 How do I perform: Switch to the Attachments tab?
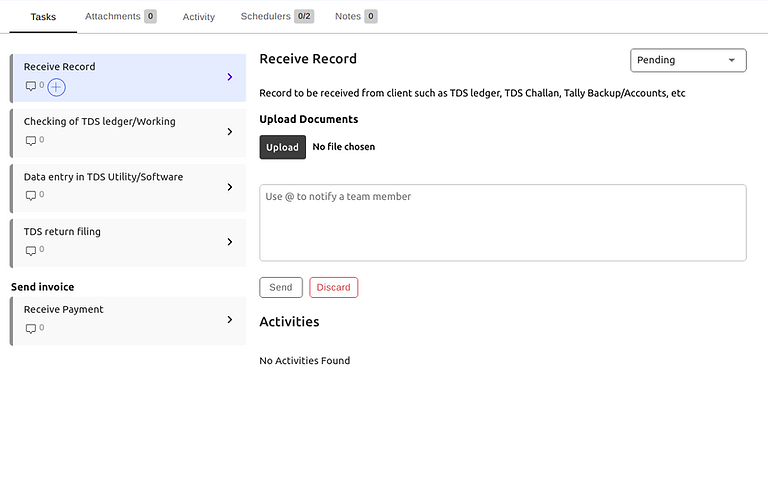pyautogui.click(x=120, y=17)
